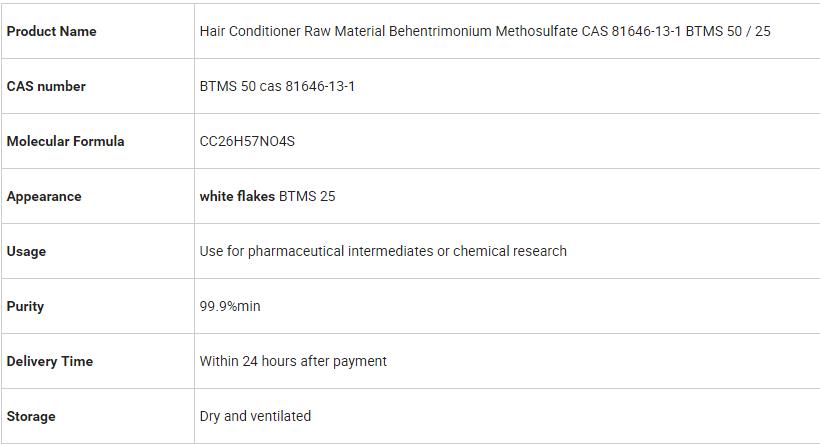Click the Product Name row label
Image resolution: width=820 pixels, height=444 pixels.
tap(51, 31)
